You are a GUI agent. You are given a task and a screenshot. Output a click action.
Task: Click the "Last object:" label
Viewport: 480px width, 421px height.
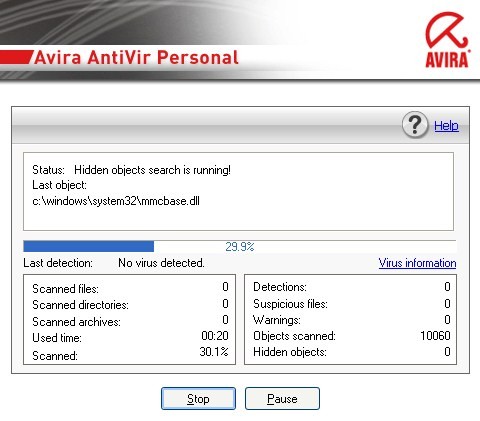click(59, 185)
